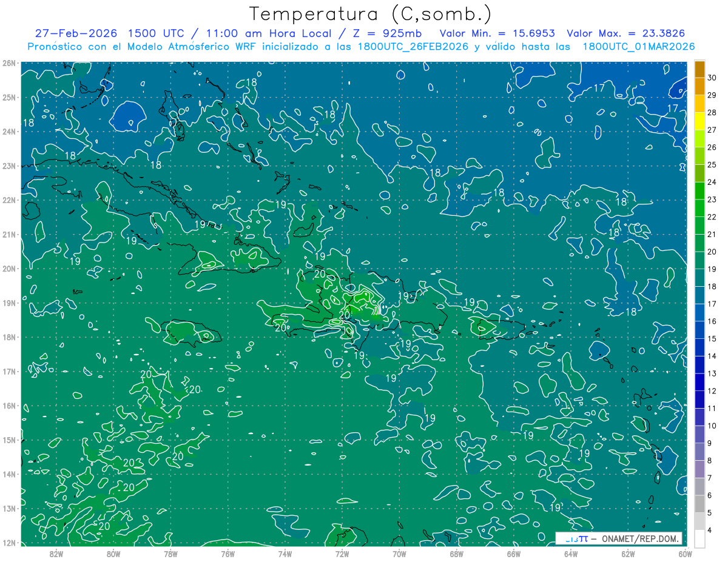Click the color scale label 16

point(712,321)
